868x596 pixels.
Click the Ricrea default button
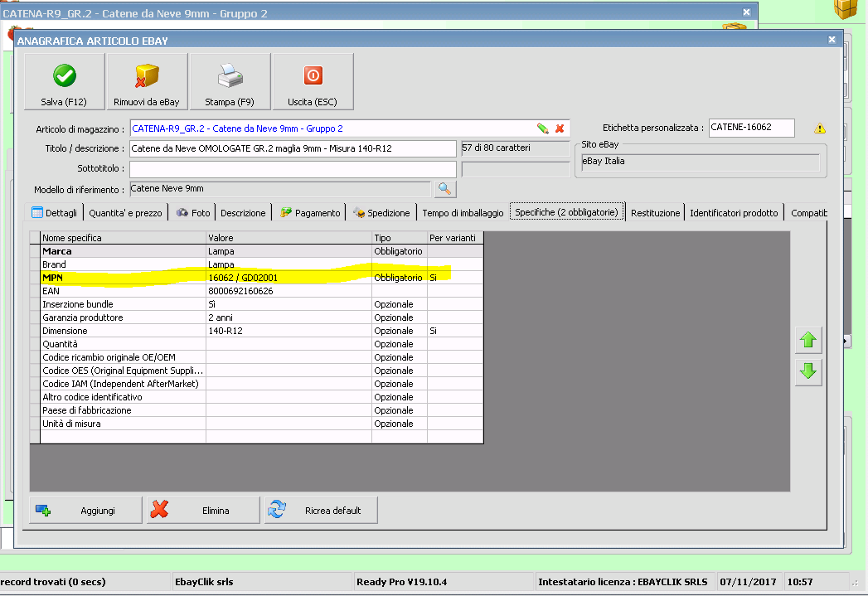[x=321, y=511]
